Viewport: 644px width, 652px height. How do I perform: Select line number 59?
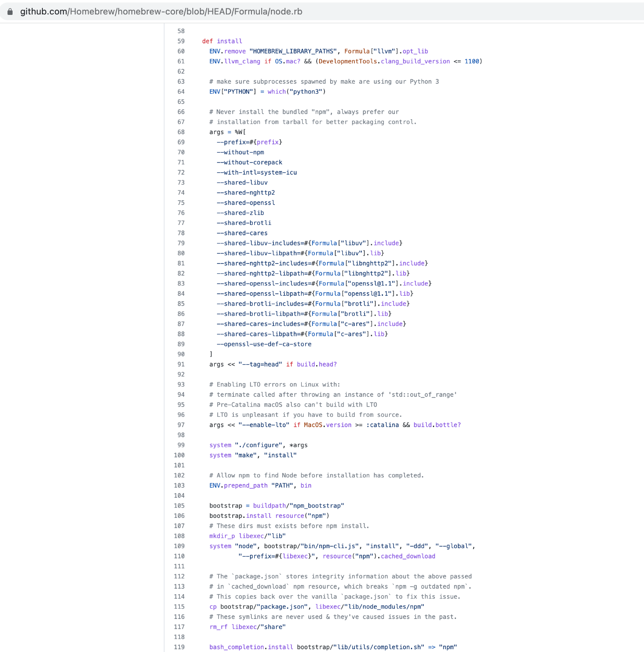coord(181,41)
